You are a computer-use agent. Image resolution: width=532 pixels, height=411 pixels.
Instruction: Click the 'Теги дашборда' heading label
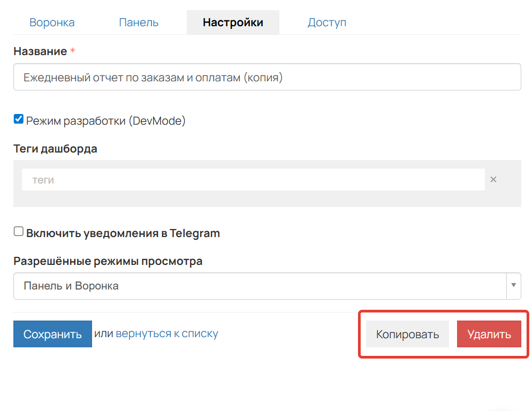point(55,149)
